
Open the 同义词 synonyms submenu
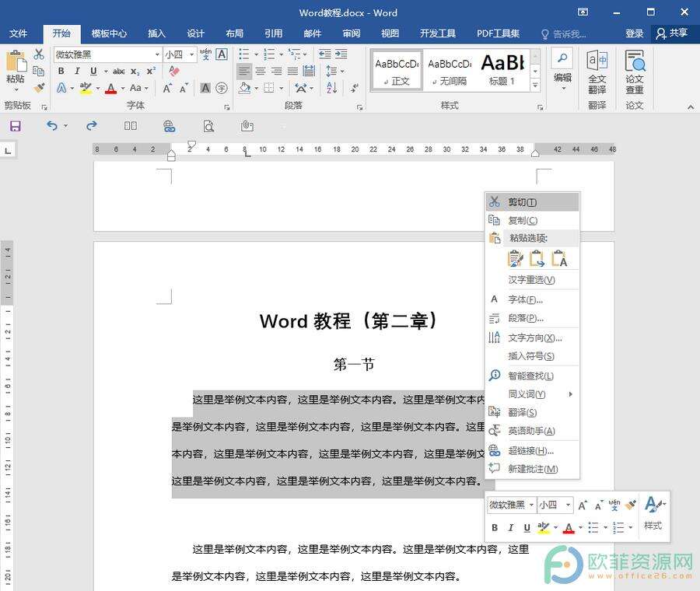(x=532, y=394)
